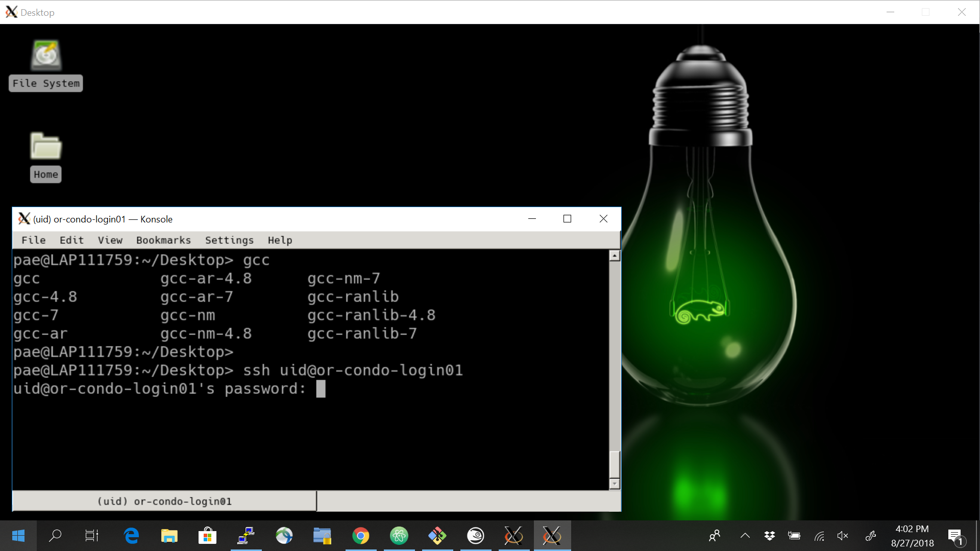
Task: Click 'gcc-nm-7' in terminal output
Action: (344, 279)
